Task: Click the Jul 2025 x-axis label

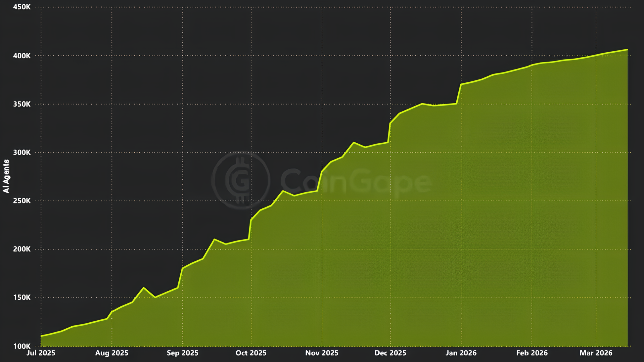Action: [x=41, y=353]
